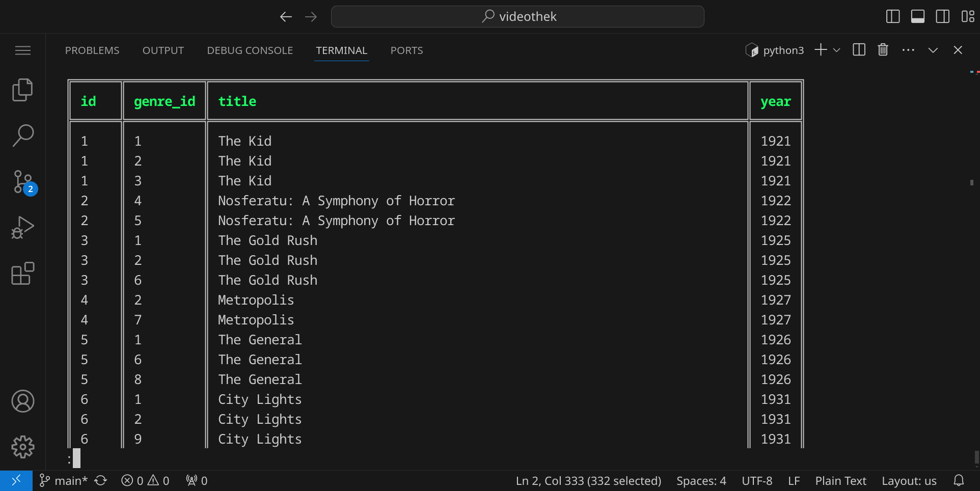The width and height of the screenshot is (980, 491).
Task: Open Source Control with 2 pending changes
Action: tap(22, 182)
